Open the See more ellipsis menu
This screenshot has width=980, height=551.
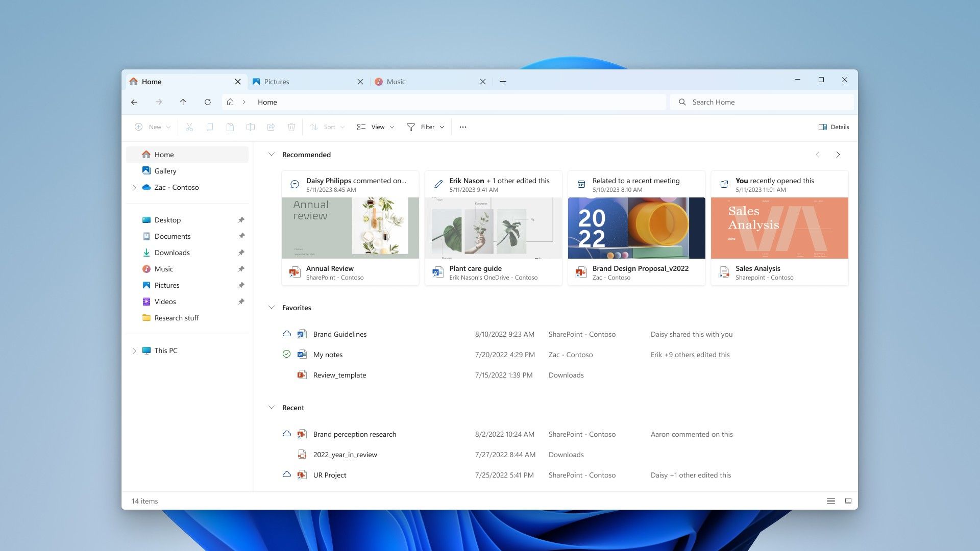coord(463,127)
